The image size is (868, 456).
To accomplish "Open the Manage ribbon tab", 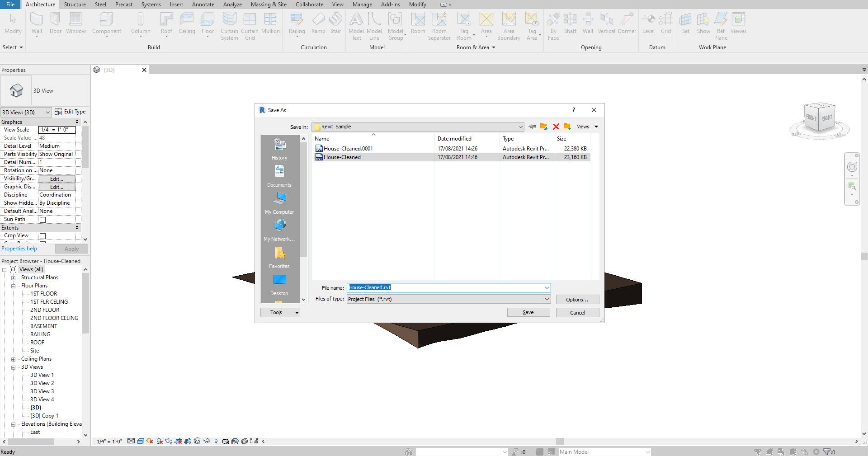I will click(362, 5).
